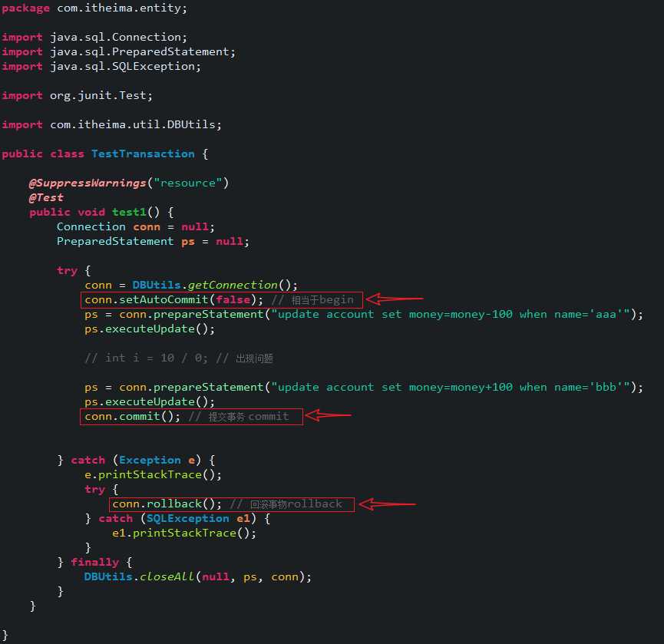Screen dimensions: 664x644
Task: Click the package com.itheima.entity line
Action: (x=94, y=8)
